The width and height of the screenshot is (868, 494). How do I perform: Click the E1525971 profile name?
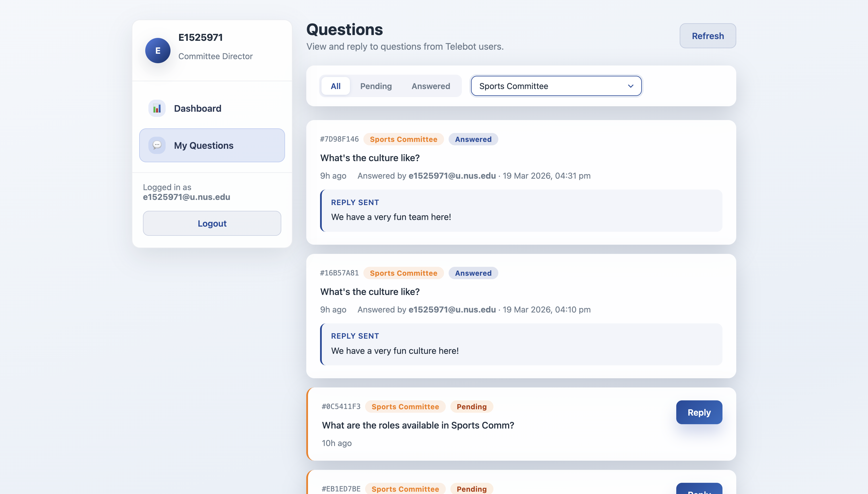click(x=200, y=37)
